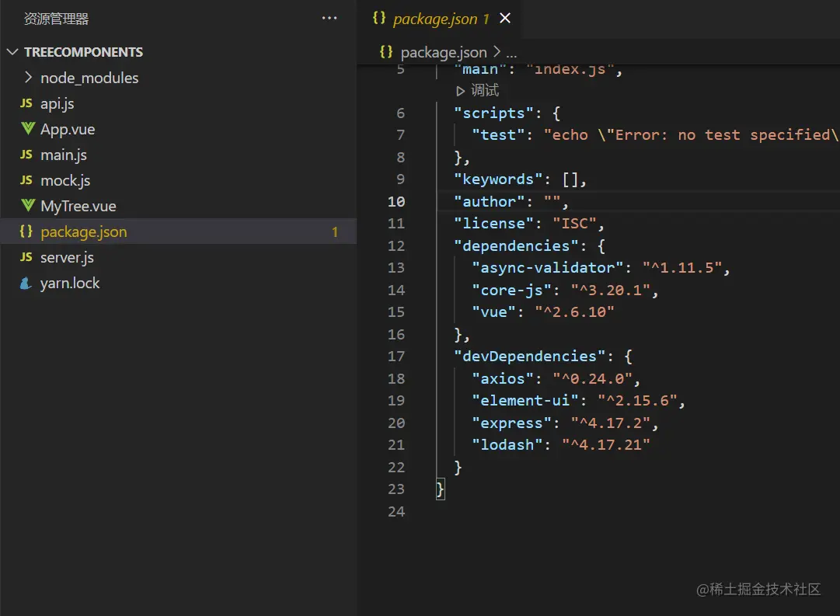Click the Vue icon beside MyTree.vue
Viewport: 840px width, 616px height.
[x=27, y=206]
